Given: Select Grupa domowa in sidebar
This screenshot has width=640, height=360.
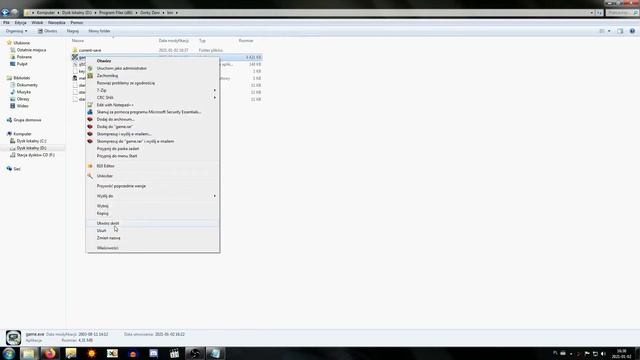Looking at the screenshot, I should [27, 120].
